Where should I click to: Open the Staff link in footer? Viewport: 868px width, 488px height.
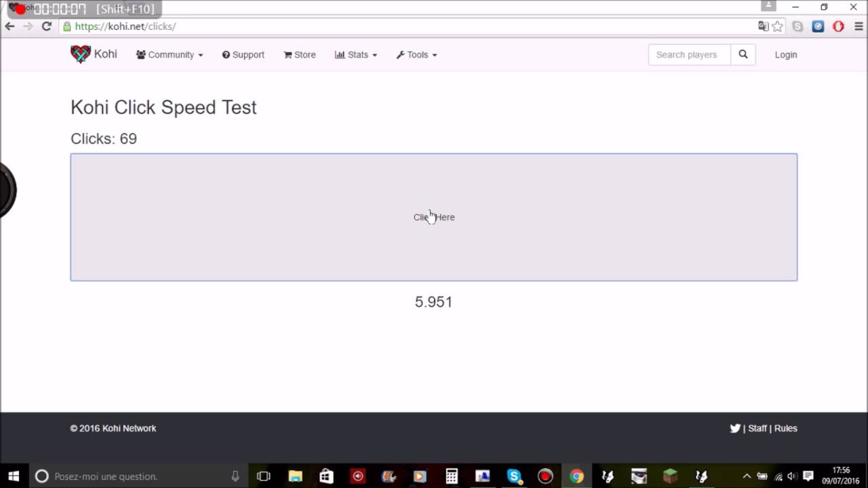[x=757, y=428]
